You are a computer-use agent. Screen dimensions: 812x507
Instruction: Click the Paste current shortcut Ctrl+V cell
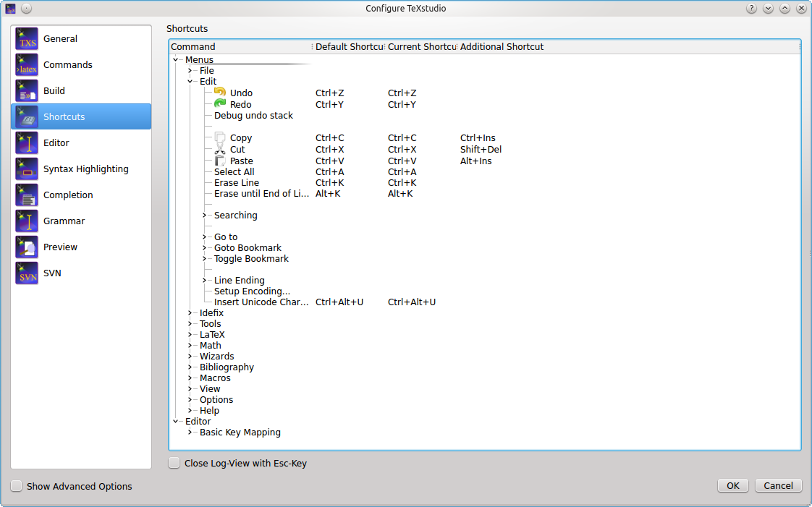point(402,161)
